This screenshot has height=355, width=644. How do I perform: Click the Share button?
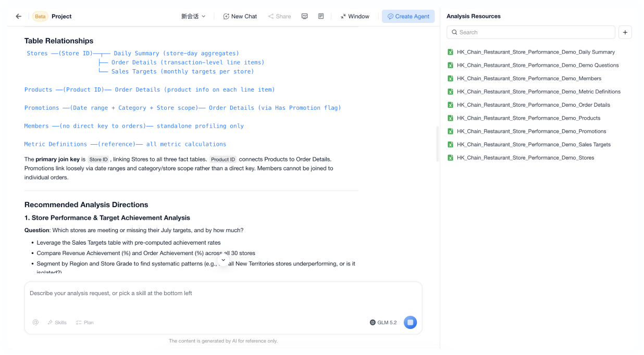[280, 16]
